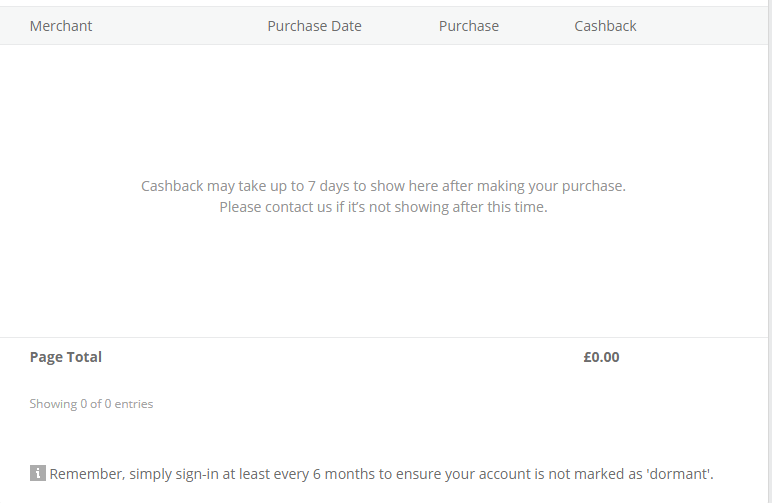Click the Purchase column header
This screenshot has width=772, height=503.
coord(468,26)
